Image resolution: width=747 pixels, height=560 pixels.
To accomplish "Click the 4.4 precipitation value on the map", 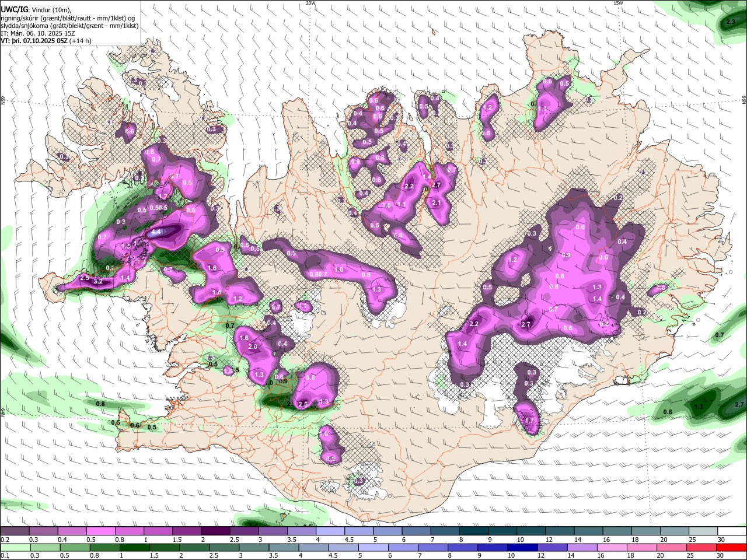I will pos(156,232).
